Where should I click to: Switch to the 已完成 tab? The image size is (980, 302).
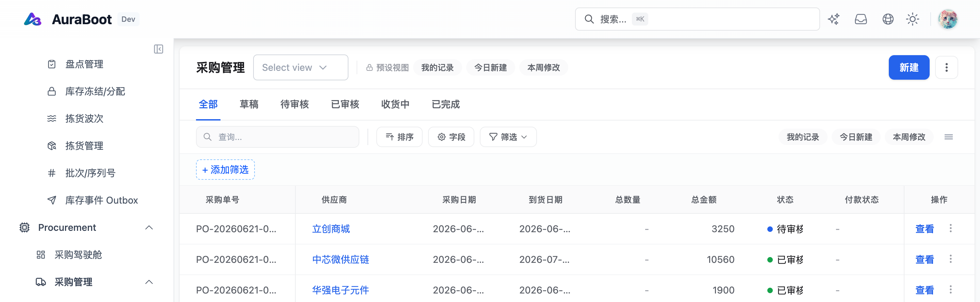tap(446, 104)
